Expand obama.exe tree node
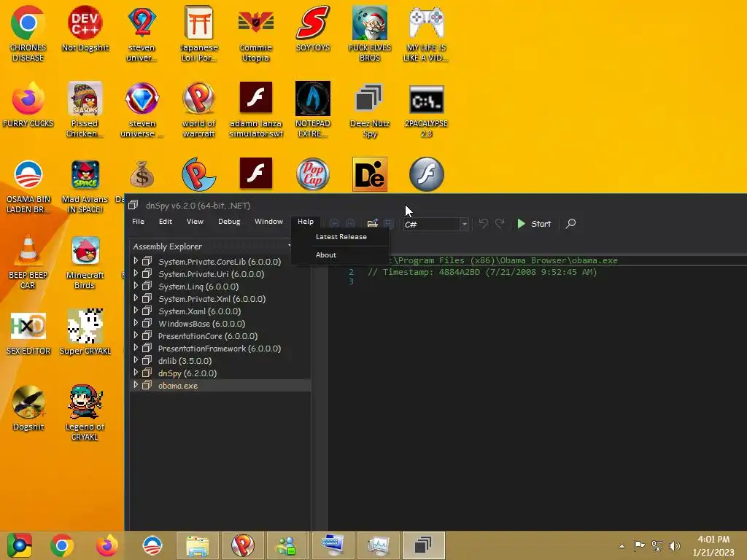Screen dimensions: 747x560 pos(136,385)
